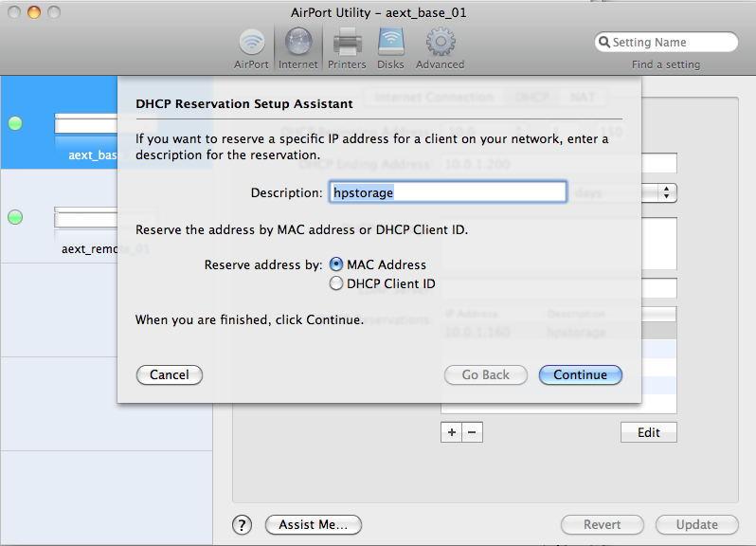This screenshot has height=546, width=756.
Task: Click the Update button
Action: (x=696, y=524)
